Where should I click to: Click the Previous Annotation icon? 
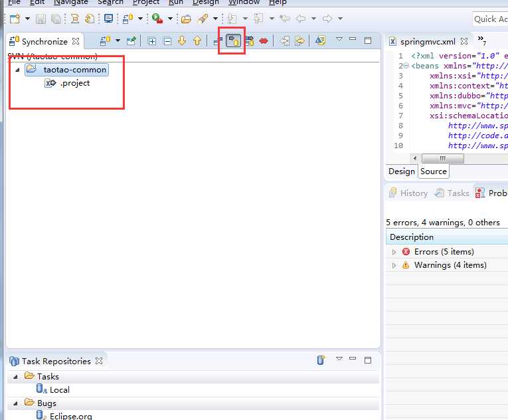pos(259,19)
